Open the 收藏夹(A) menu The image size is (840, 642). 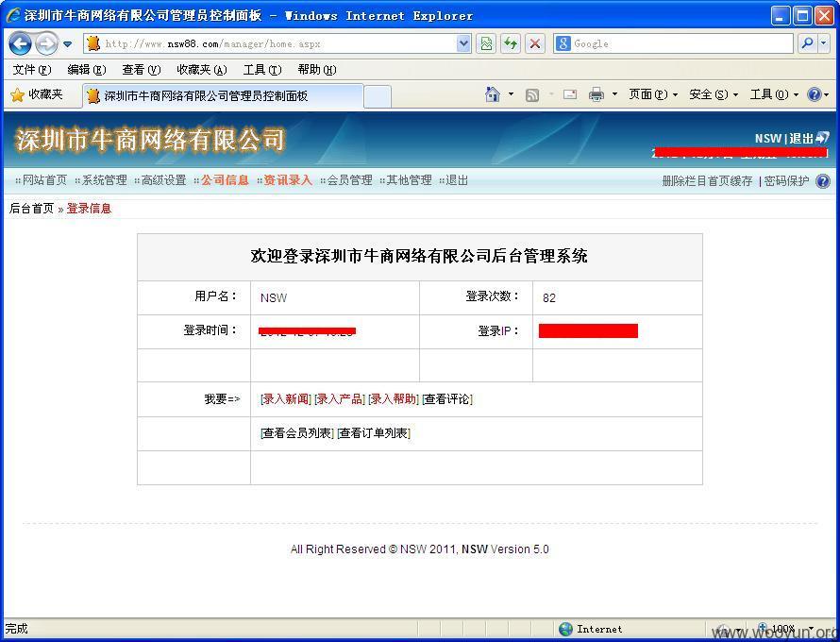tap(202, 70)
